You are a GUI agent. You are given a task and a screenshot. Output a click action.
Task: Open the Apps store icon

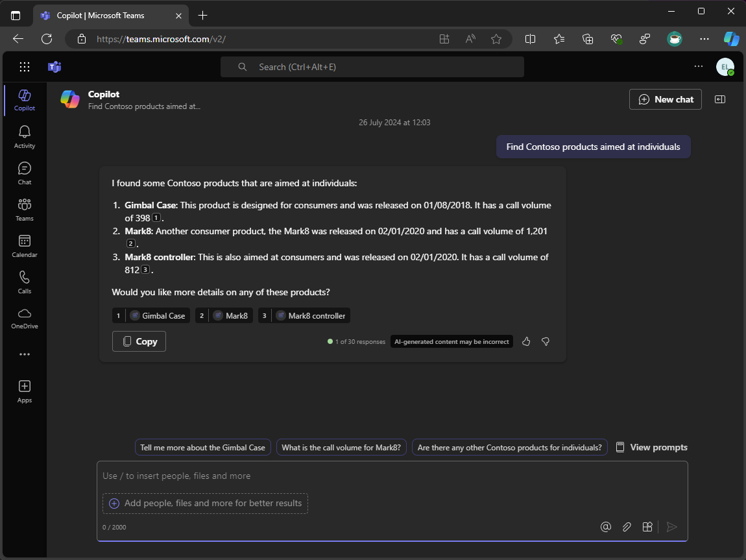tap(24, 391)
